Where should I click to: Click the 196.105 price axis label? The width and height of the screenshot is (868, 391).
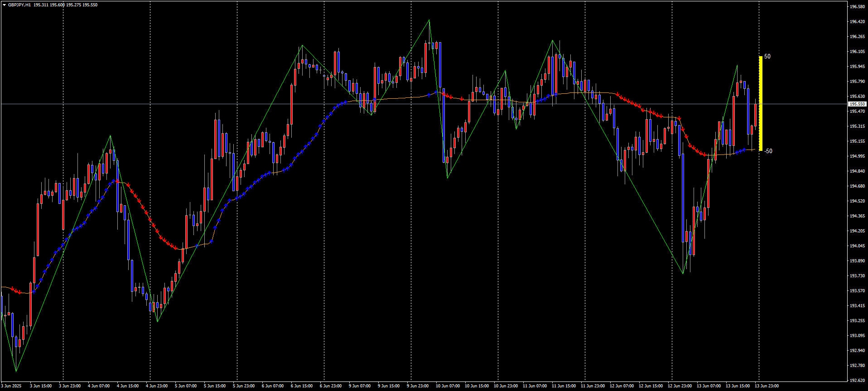858,52
